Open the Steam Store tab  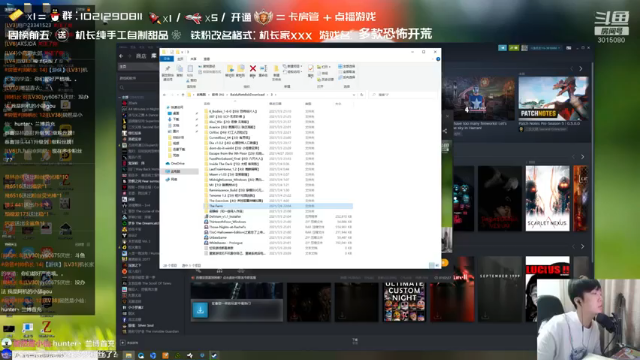coord(141,56)
